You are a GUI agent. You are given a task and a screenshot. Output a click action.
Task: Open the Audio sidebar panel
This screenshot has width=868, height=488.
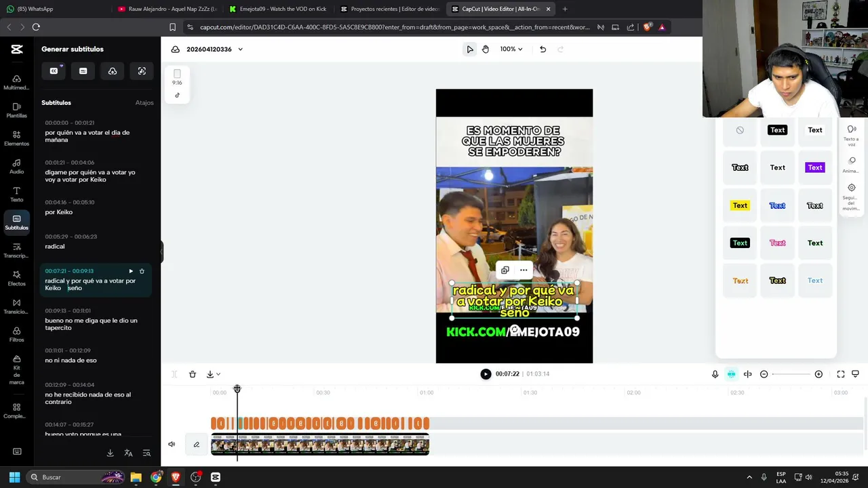pyautogui.click(x=16, y=167)
